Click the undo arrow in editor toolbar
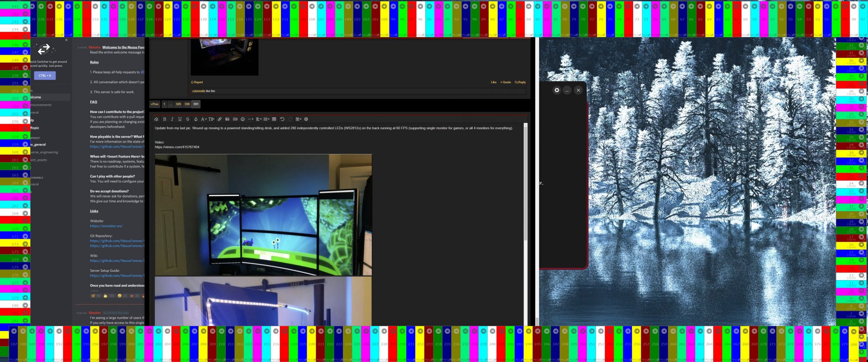 (282, 119)
